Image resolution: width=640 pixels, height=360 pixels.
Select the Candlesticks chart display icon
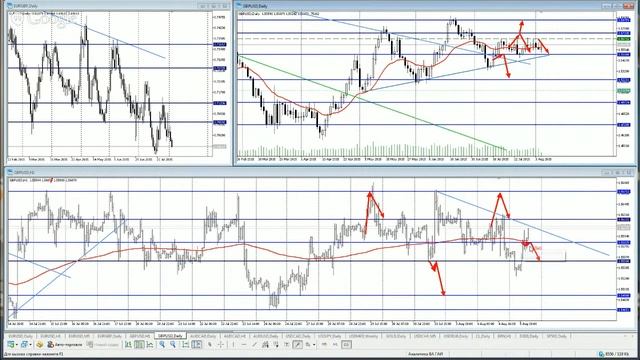click(139, 344)
